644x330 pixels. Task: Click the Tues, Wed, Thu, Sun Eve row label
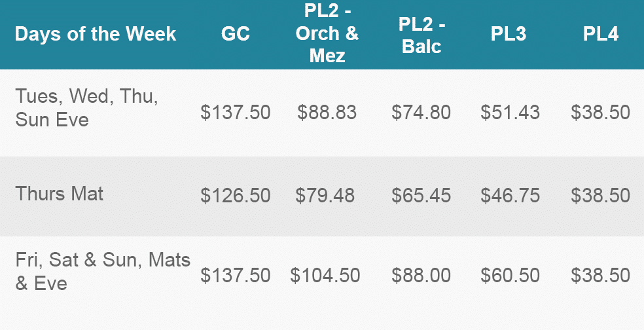point(86,107)
